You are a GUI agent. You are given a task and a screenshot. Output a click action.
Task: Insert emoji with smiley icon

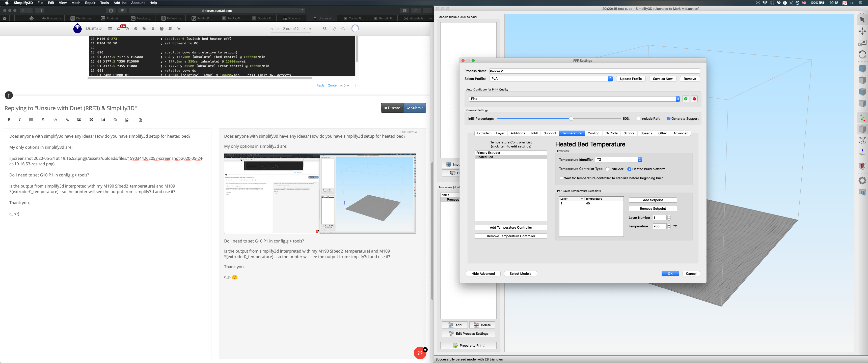[115, 120]
